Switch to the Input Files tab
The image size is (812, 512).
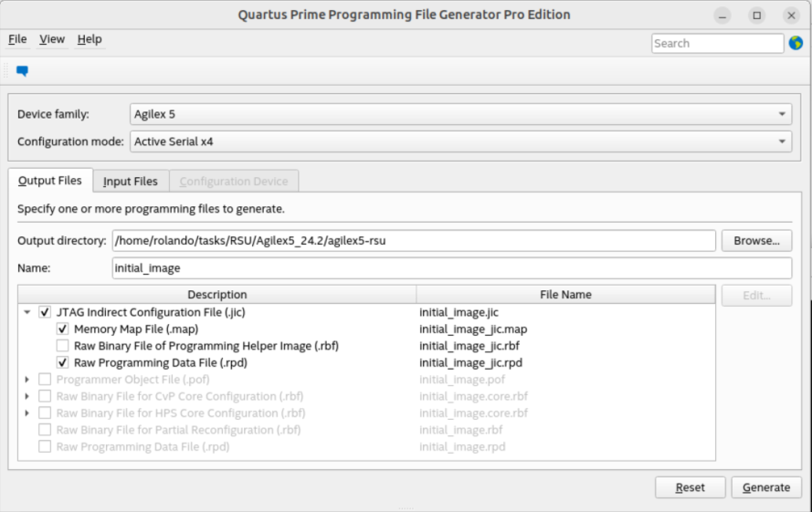[x=130, y=182]
